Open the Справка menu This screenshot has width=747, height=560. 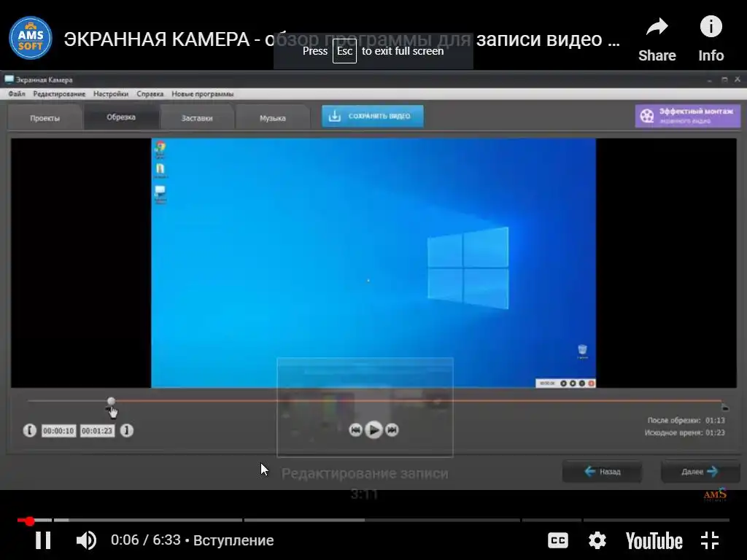pyautogui.click(x=150, y=94)
